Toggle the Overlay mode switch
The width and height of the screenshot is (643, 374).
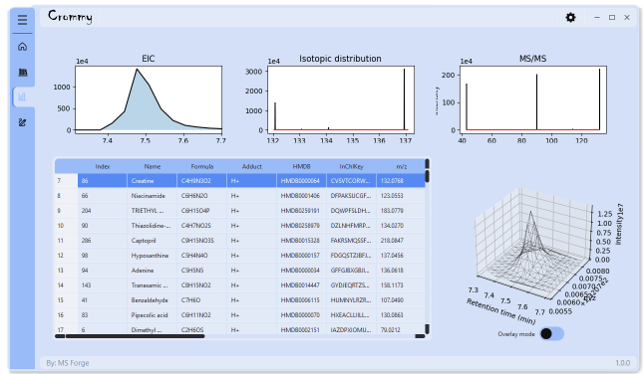tap(552, 334)
